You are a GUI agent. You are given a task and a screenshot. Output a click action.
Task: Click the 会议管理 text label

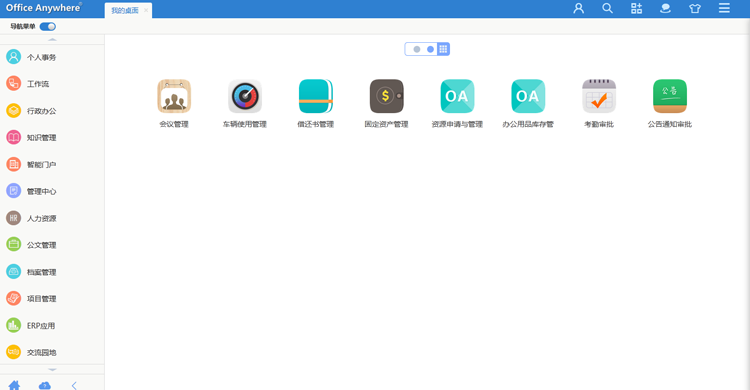(174, 124)
